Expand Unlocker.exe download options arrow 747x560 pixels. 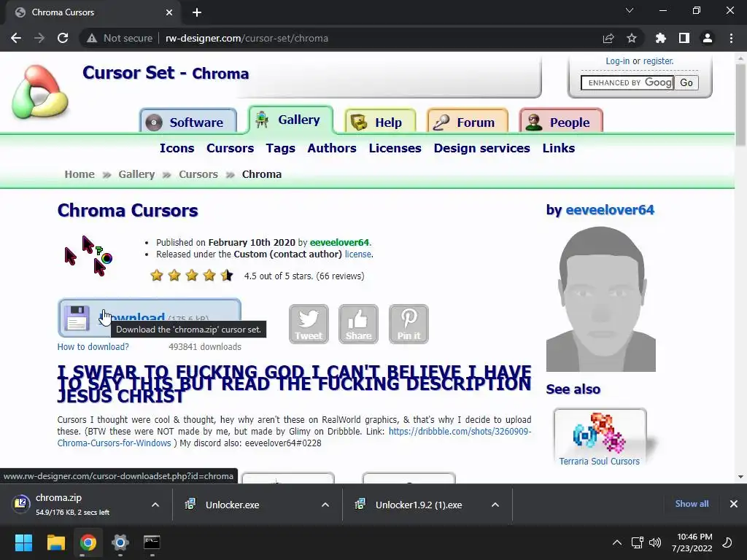point(325,505)
